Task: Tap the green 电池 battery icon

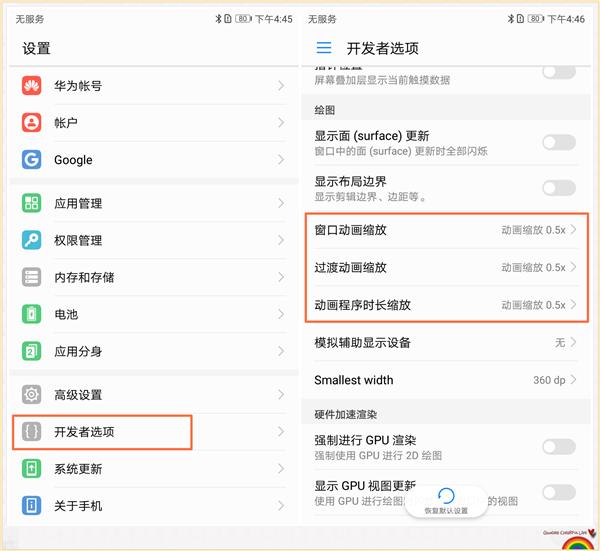Action: pyautogui.click(x=31, y=314)
